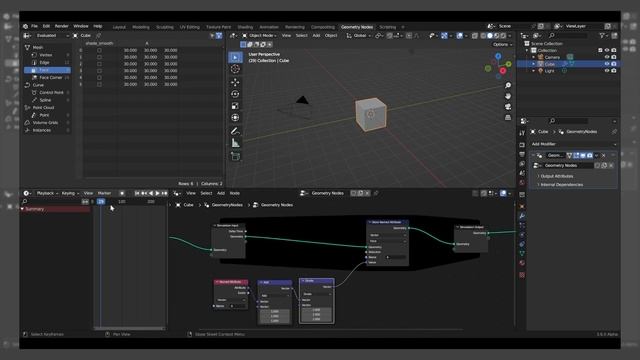
Task: Toggle modifier show in render camera icon
Action: (590, 156)
